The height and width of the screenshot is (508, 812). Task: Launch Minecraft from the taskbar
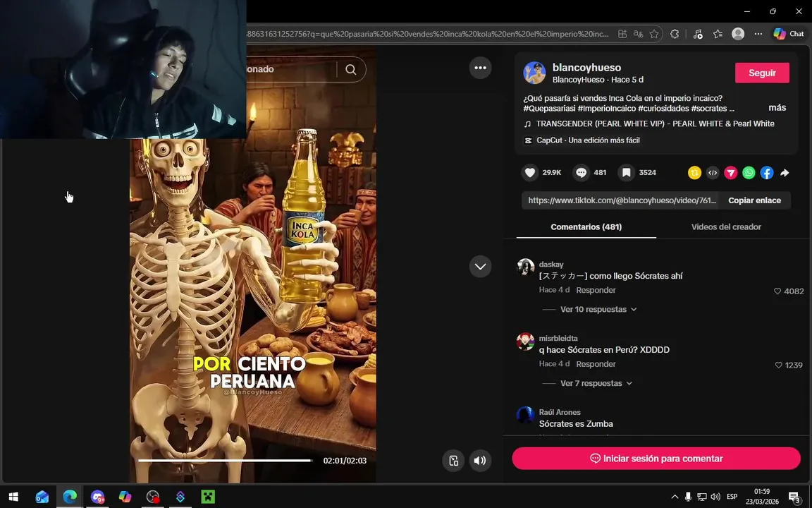click(x=208, y=497)
